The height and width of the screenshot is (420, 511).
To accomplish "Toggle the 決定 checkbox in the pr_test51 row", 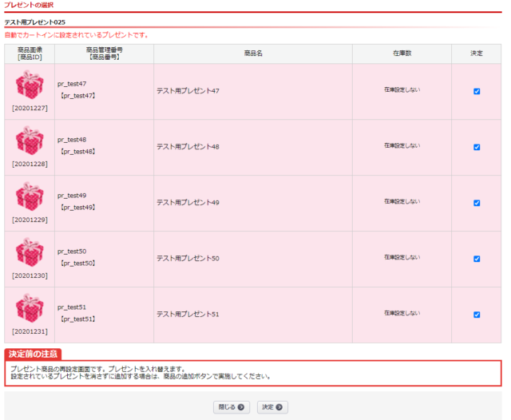I will (477, 315).
